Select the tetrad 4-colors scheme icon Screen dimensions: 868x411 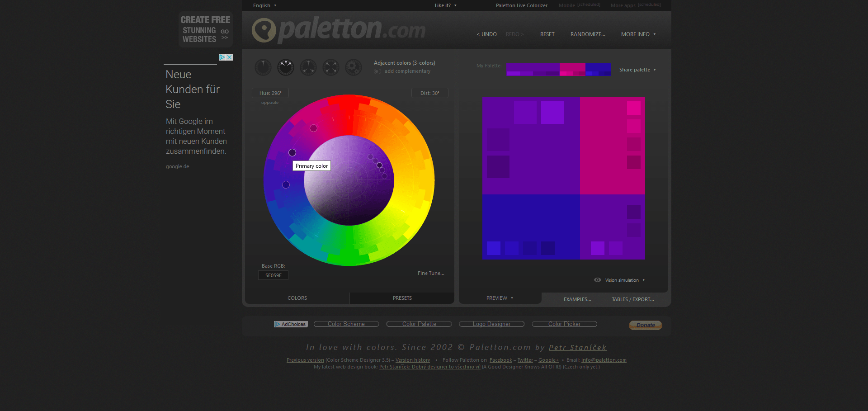tap(331, 67)
